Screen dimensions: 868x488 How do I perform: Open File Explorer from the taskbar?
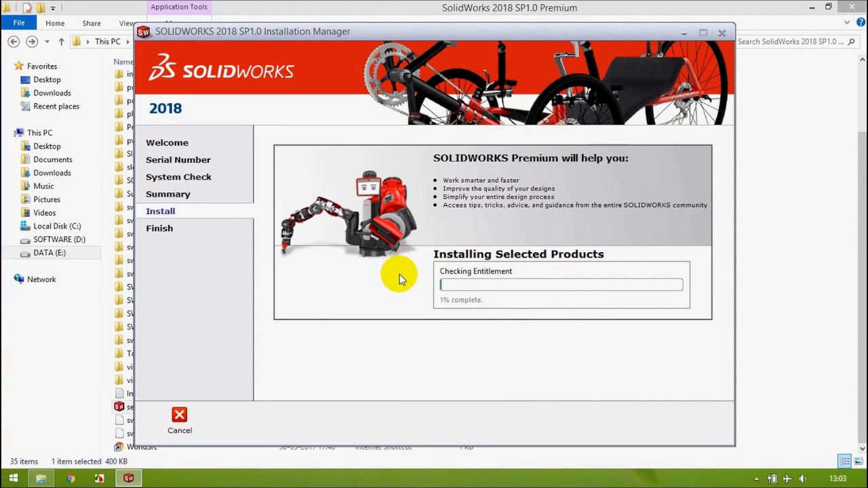41,479
